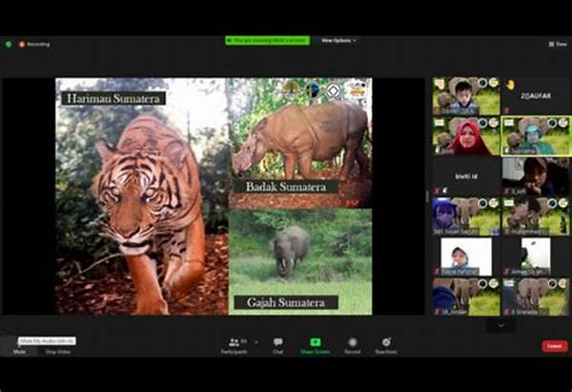Expand the caret next to Participants
Screen dimensions: 572x392
click(256, 342)
